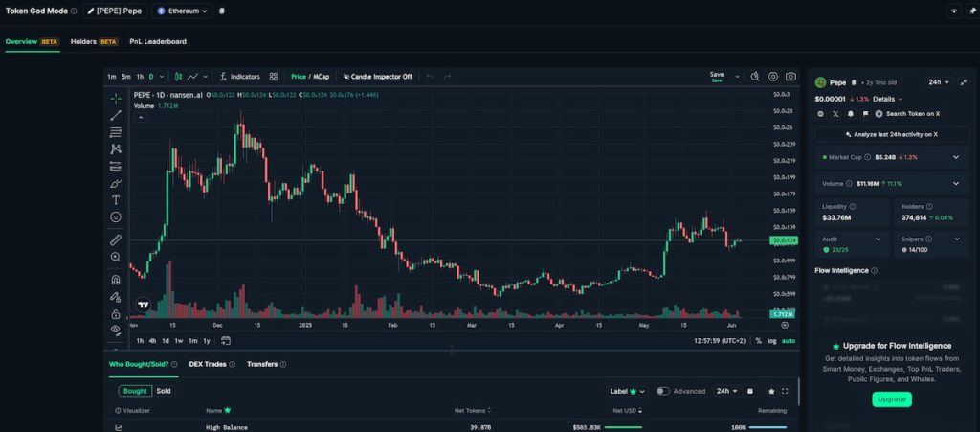This screenshot has width=980, height=432.
Task: Click the redo arrow in chart toolbar
Action: tap(448, 77)
